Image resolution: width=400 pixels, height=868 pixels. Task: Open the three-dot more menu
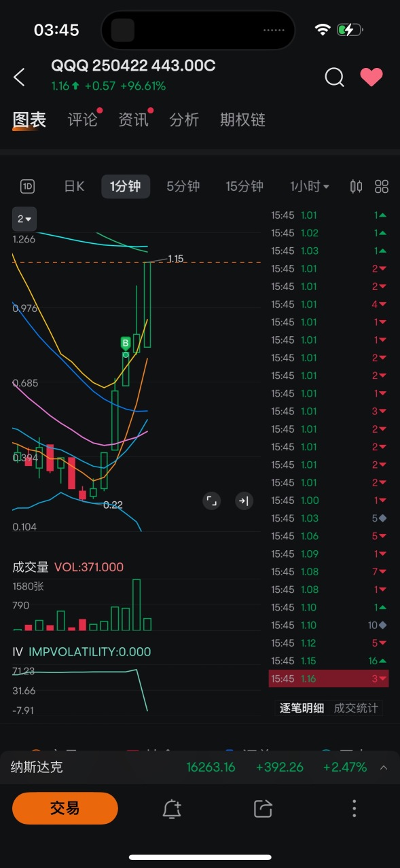(354, 808)
